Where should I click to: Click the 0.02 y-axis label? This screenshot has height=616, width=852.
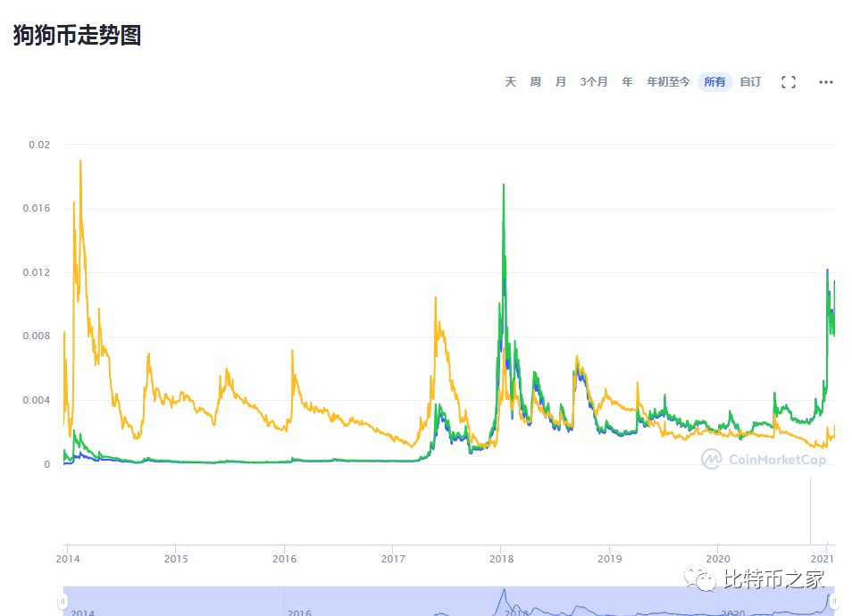[x=39, y=145]
